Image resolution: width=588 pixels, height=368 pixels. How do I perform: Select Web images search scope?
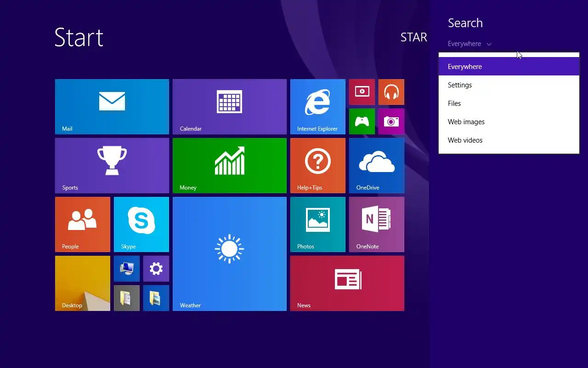click(x=509, y=122)
